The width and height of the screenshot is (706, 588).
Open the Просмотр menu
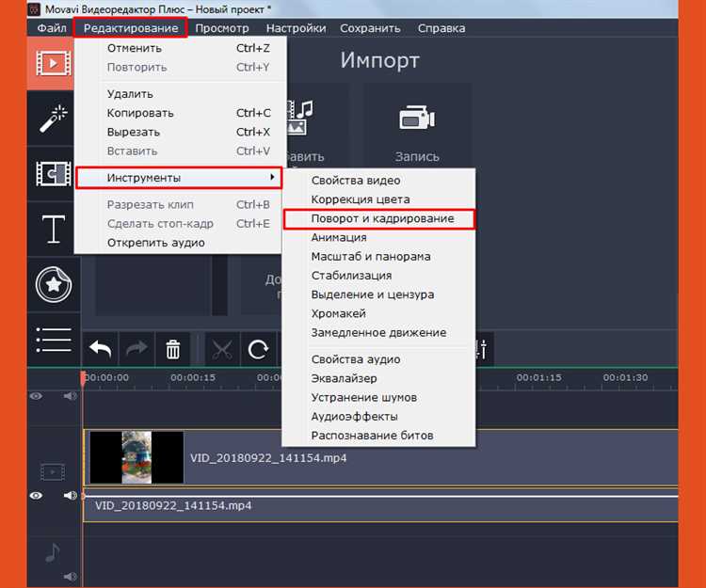pos(221,28)
